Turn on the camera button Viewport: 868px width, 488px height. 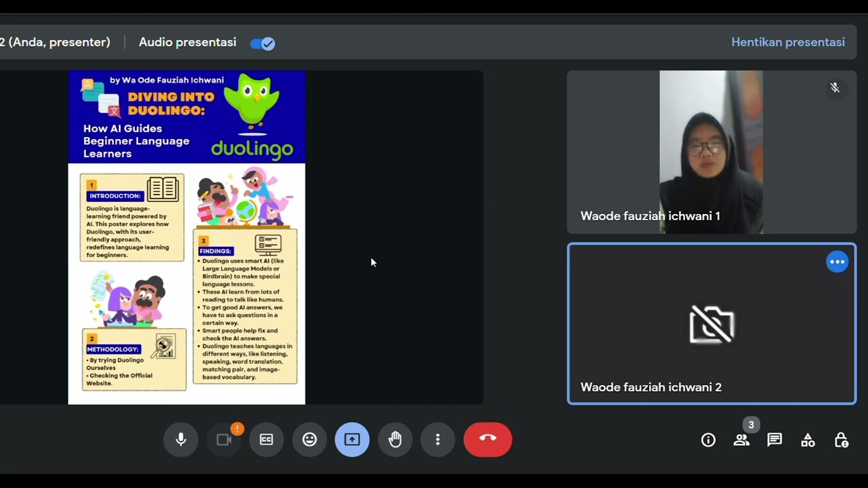coord(224,440)
